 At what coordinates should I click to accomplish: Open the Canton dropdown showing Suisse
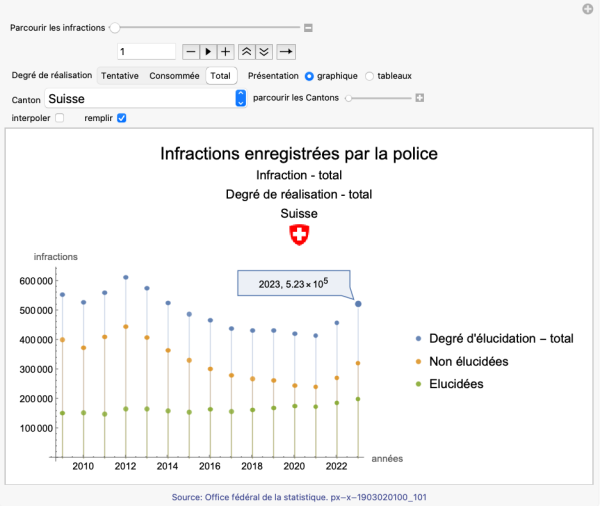pyautogui.click(x=240, y=98)
